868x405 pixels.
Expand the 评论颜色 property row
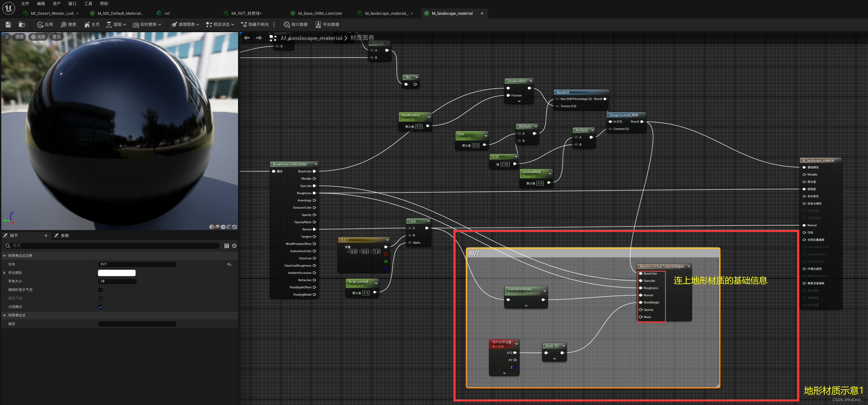(4, 273)
